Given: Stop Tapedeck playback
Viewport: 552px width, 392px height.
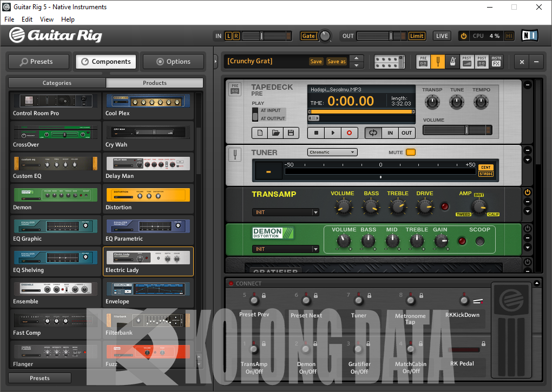Looking at the screenshot, I should click(x=316, y=133).
